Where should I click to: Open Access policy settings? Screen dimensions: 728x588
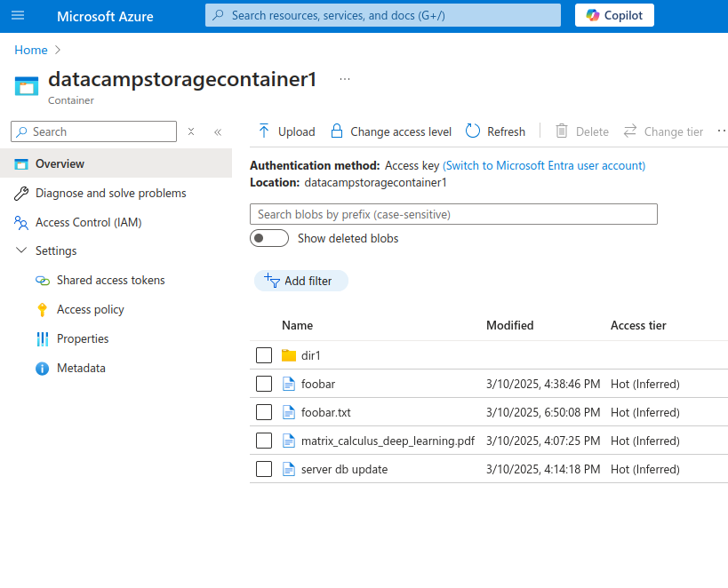pos(90,309)
